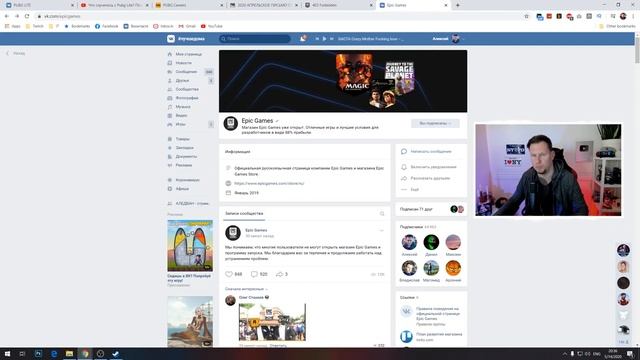
Task: Click the Игры gamepad sidebar icon
Action: [x=170, y=124]
